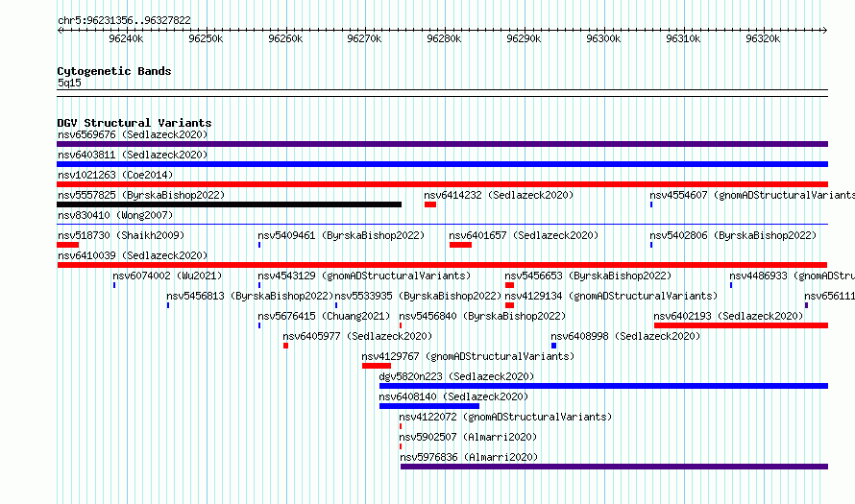Click the nsv5976836 (Almarri2020) label
Viewport: 855px width, 504px height.
tap(469, 457)
